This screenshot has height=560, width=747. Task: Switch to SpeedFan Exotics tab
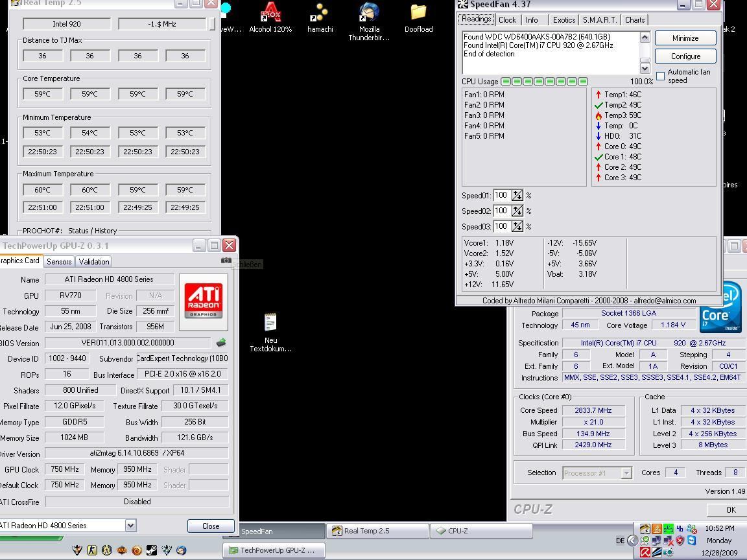(563, 20)
